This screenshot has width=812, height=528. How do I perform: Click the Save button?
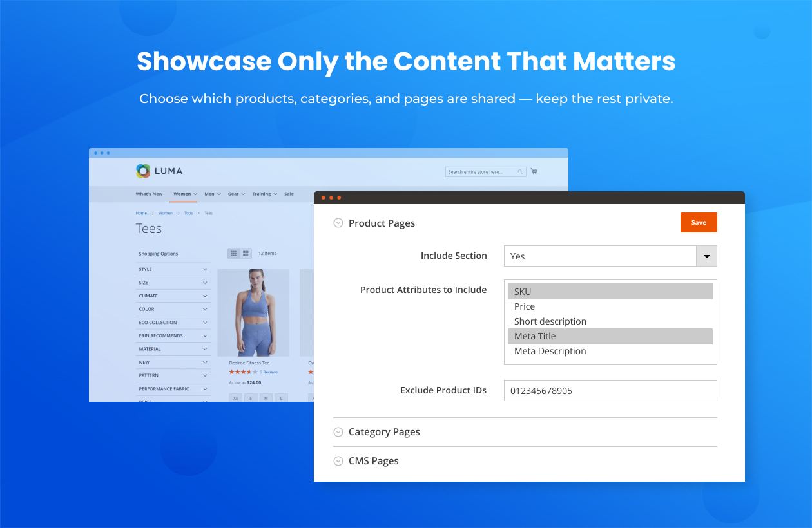[699, 222]
